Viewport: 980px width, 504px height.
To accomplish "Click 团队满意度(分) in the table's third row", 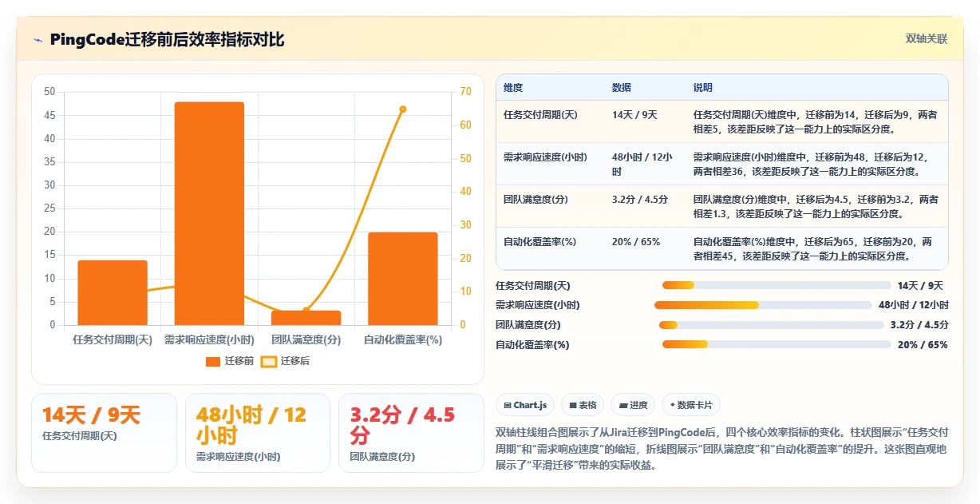I will tap(535, 200).
